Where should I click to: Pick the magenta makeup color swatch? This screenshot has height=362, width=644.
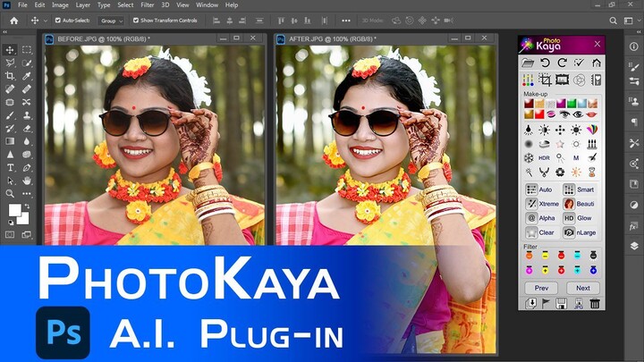[x=561, y=103]
